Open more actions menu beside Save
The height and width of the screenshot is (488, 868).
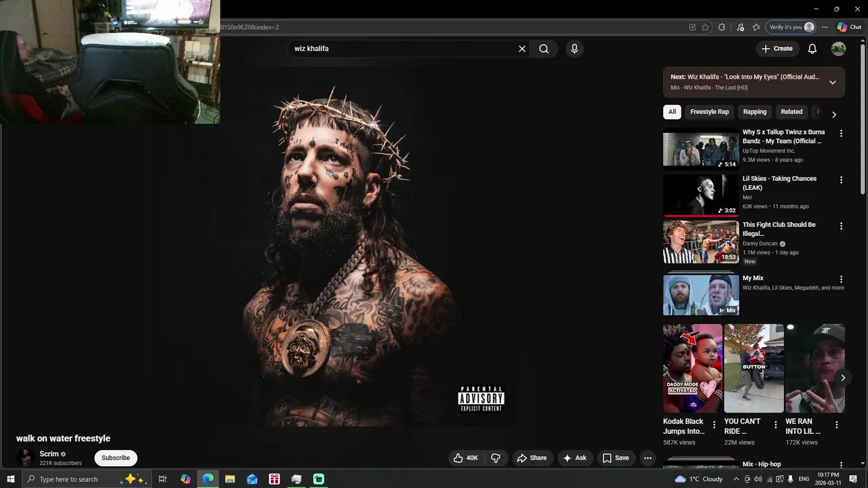648,458
